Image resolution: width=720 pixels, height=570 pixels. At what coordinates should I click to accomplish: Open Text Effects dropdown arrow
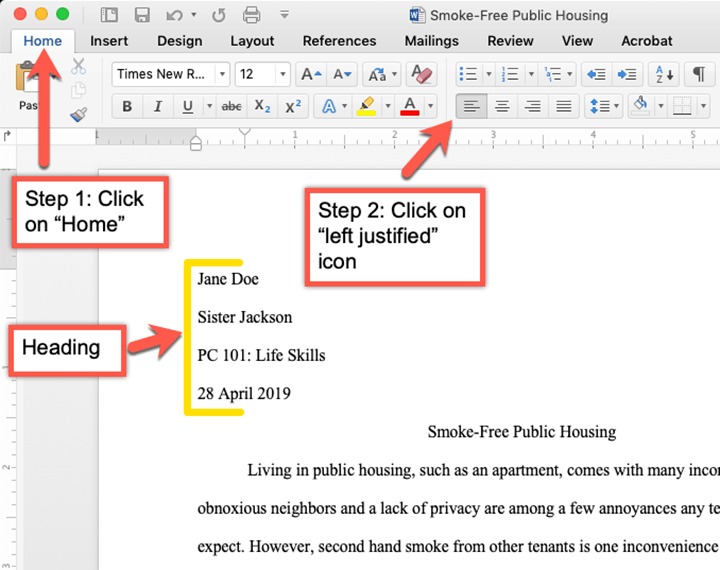click(x=344, y=107)
